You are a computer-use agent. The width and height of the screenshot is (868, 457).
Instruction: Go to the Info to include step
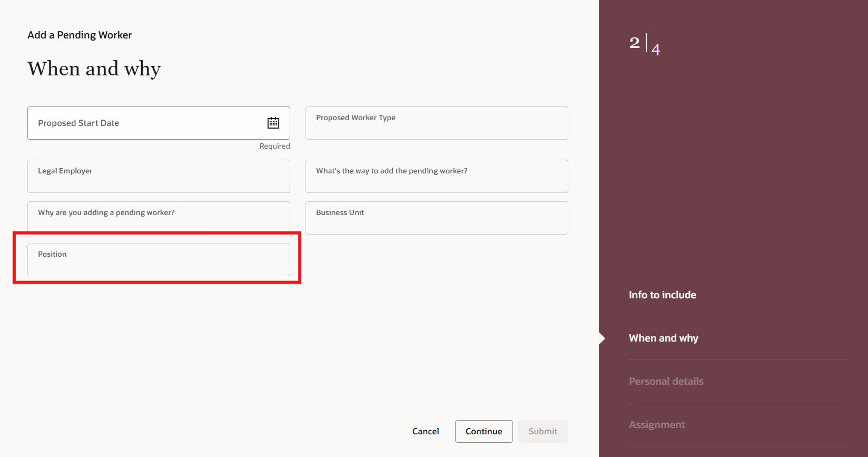tap(663, 295)
